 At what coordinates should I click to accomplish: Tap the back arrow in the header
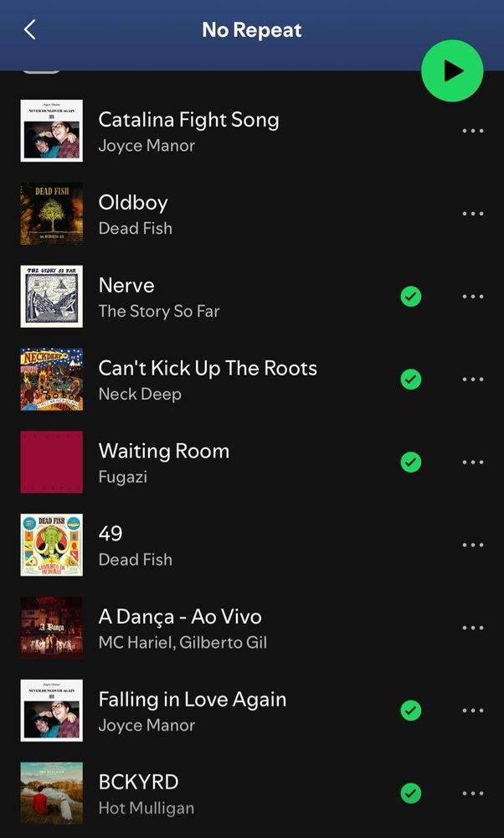[30, 29]
